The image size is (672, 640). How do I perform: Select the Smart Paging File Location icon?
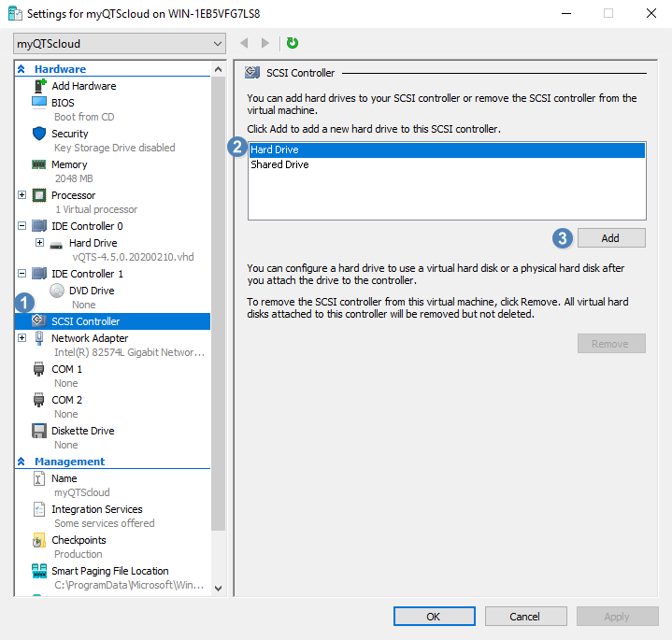(39, 571)
